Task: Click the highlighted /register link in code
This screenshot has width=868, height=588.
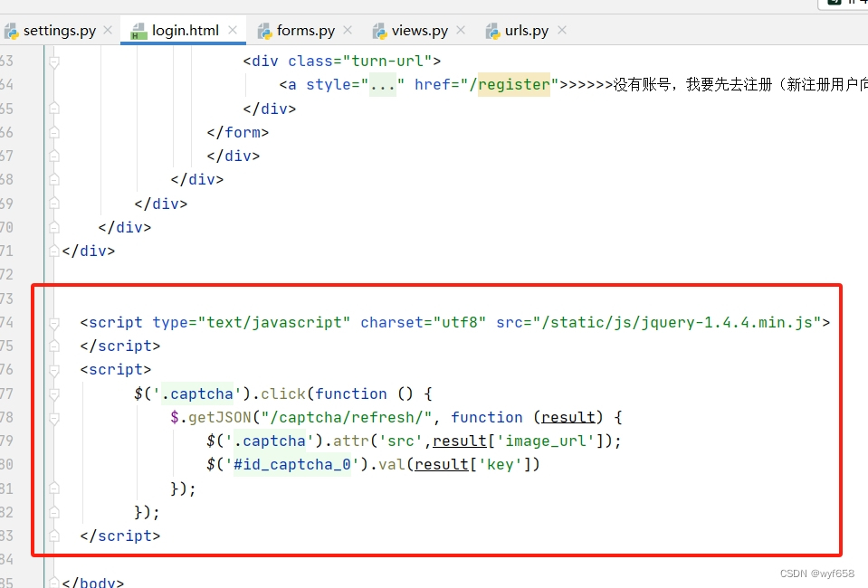Action: tap(513, 84)
